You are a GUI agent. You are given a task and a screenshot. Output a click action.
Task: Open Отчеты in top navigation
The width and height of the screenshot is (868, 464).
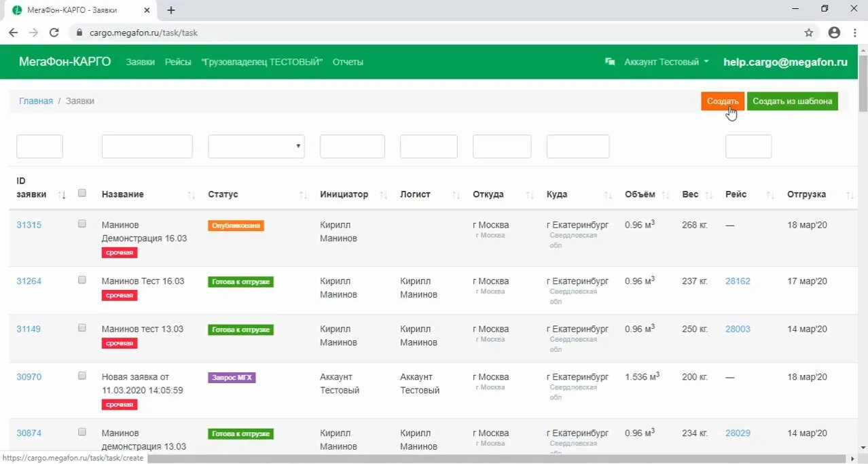coord(348,62)
